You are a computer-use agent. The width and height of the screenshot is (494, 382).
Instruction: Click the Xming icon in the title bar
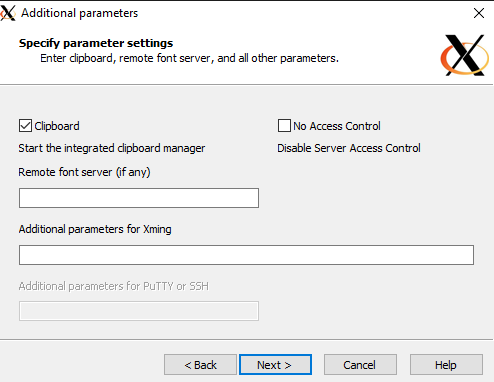click(7, 13)
